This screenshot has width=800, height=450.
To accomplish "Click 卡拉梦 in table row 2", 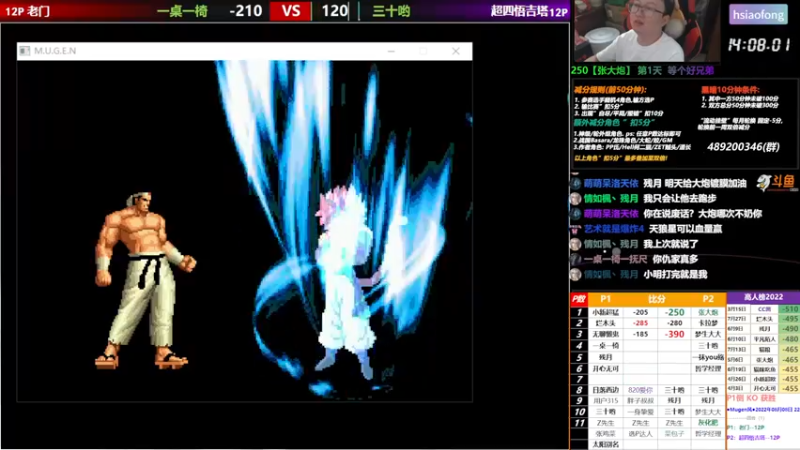I will 708,323.
